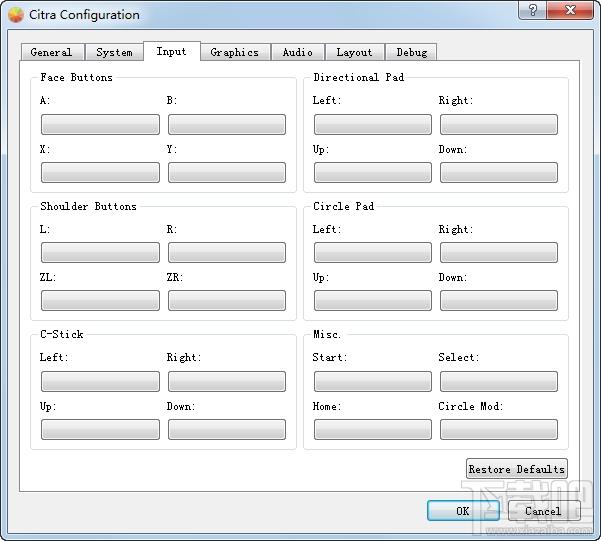Viewport: 601px width, 541px height.
Task: Switch to the General tab
Action: coord(53,52)
